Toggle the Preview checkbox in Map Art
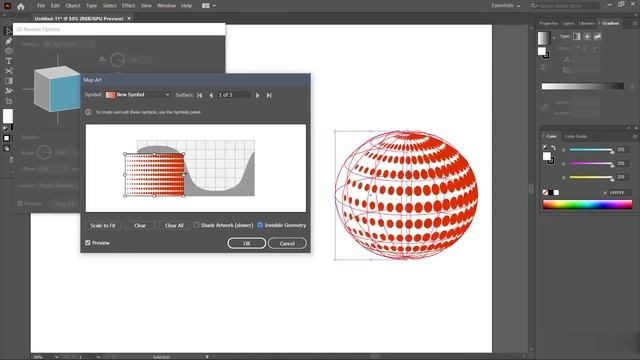Screen dimensions: 640x360 click(x=88, y=243)
